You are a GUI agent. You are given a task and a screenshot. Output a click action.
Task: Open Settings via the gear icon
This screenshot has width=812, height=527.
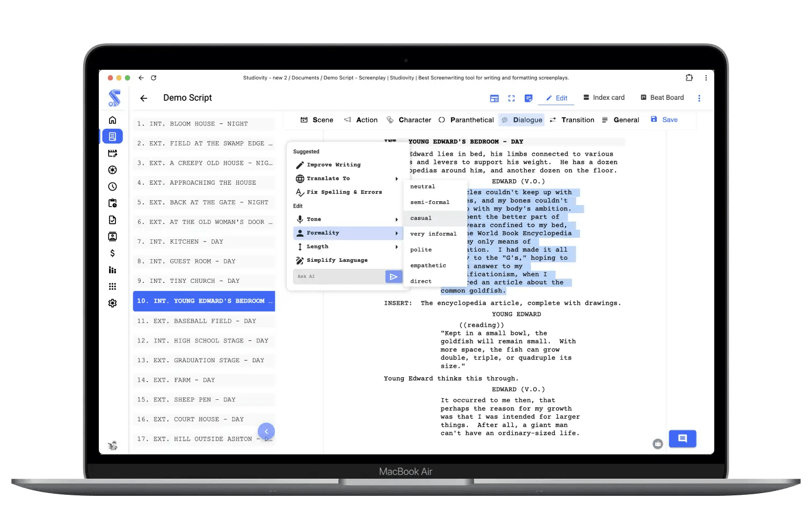113,303
